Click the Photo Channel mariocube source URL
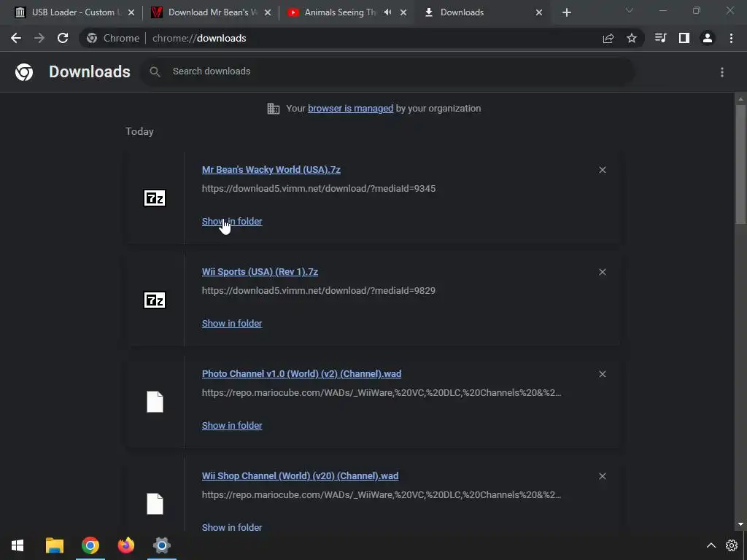Image resolution: width=747 pixels, height=560 pixels. pyautogui.click(x=382, y=393)
